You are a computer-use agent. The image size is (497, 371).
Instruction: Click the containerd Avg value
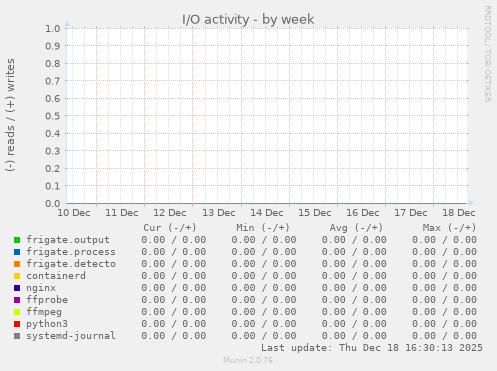click(x=354, y=276)
